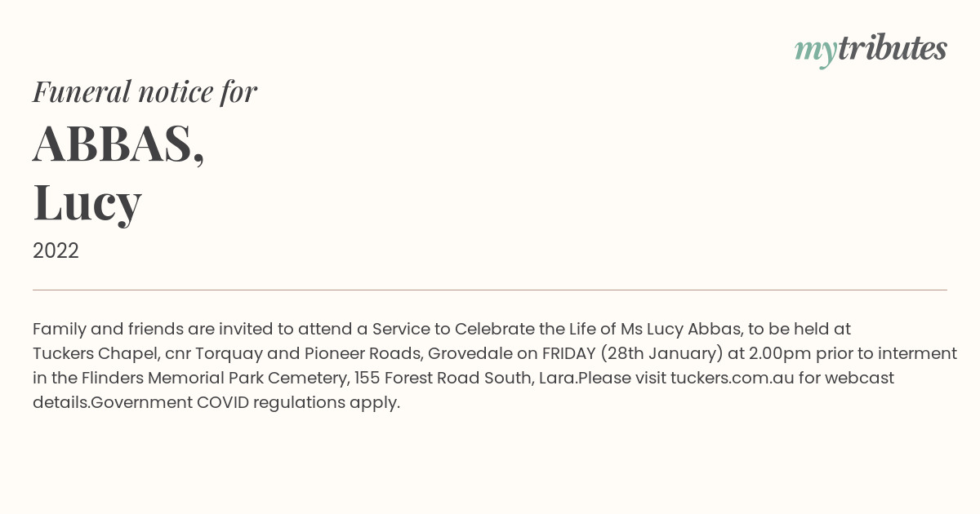
Task: Click the 2022 year text
Action: pos(56,251)
